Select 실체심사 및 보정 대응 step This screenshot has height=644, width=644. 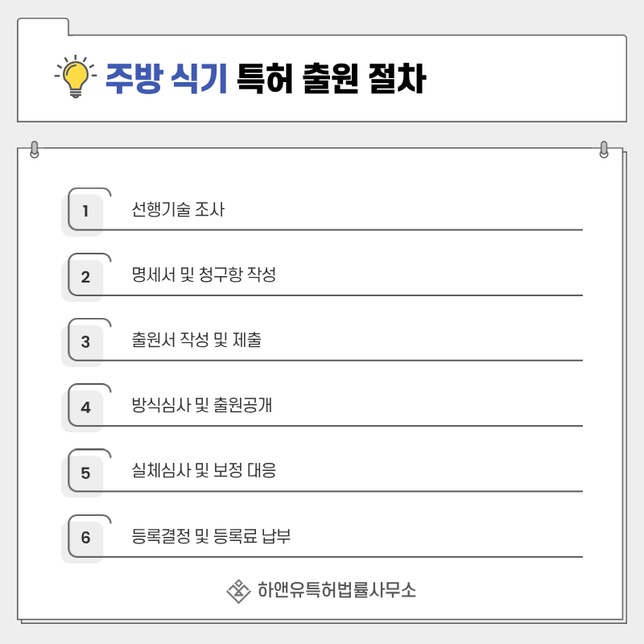tap(204, 470)
